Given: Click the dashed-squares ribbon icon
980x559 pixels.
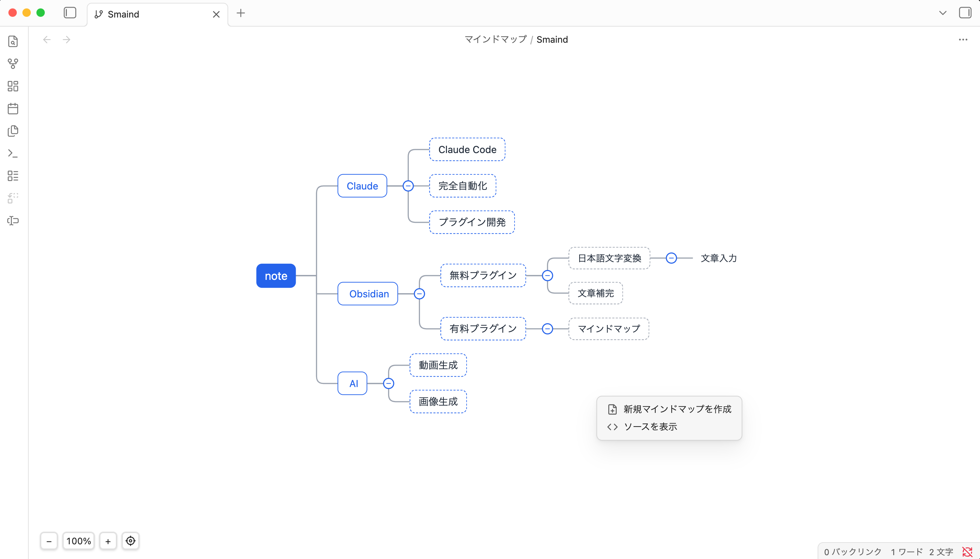Looking at the screenshot, I should coord(13,198).
